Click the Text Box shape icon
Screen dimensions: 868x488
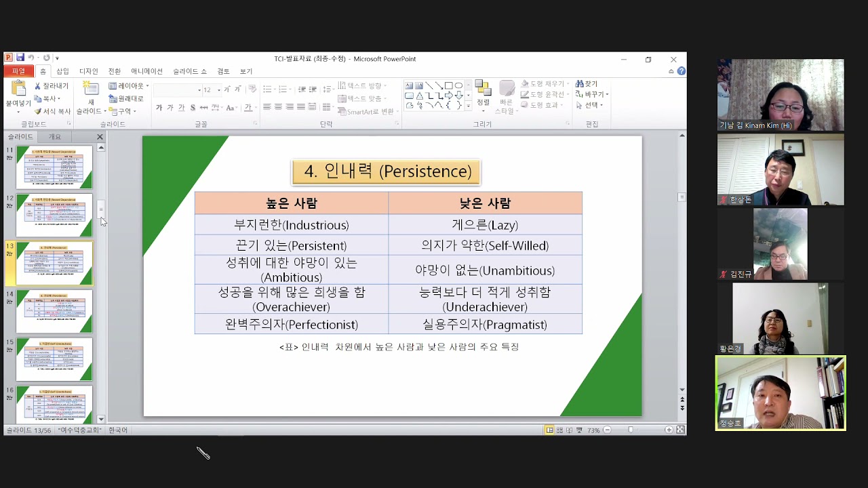pyautogui.click(x=409, y=85)
